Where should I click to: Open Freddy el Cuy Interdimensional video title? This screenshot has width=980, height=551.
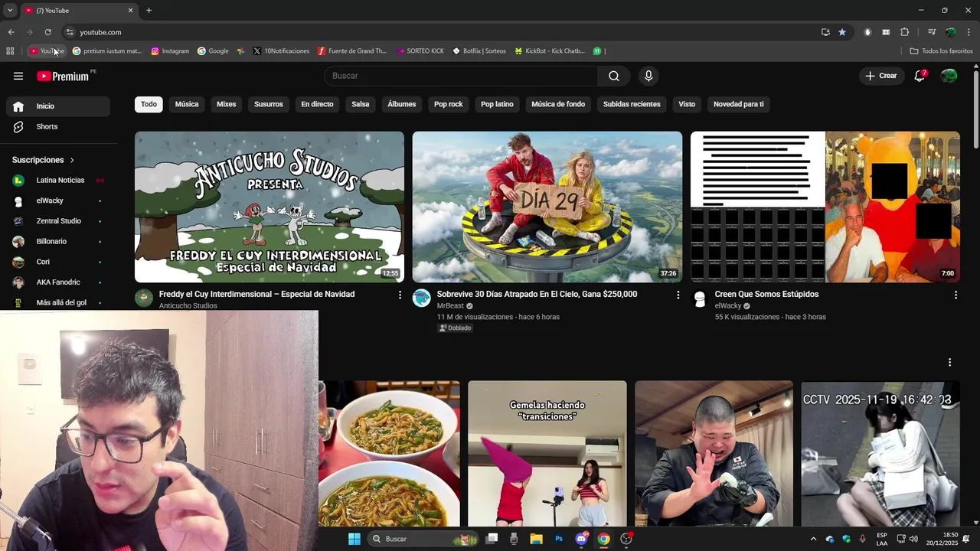256,295
